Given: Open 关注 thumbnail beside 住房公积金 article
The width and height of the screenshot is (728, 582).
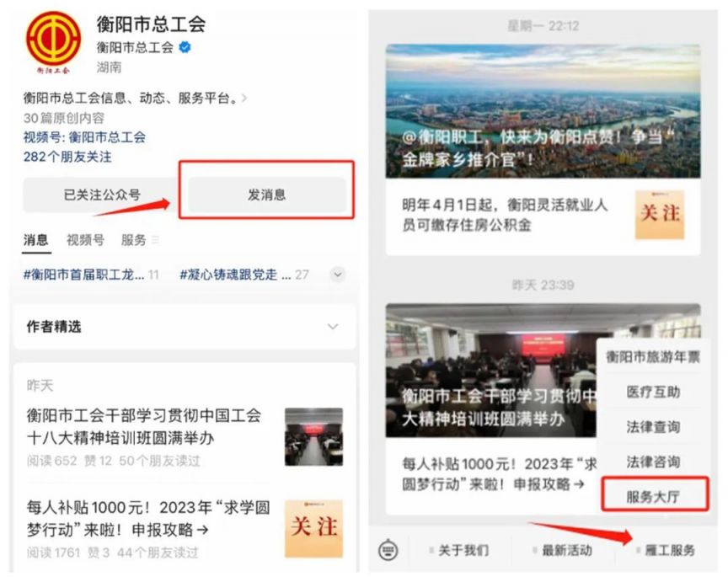Looking at the screenshot, I should [659, 215].
